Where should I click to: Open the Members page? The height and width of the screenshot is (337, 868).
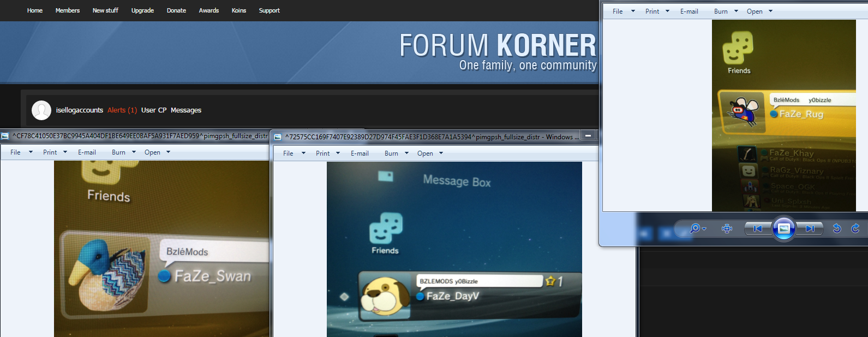(x=68, y=10)
